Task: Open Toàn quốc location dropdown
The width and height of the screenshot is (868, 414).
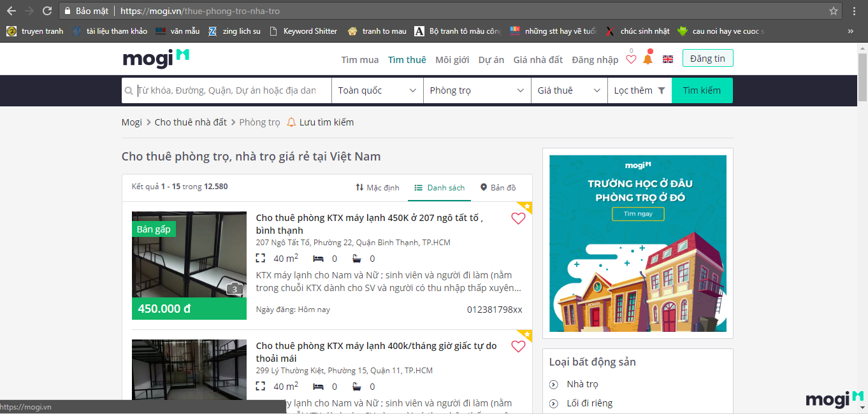Action: (x=377, y=90)
